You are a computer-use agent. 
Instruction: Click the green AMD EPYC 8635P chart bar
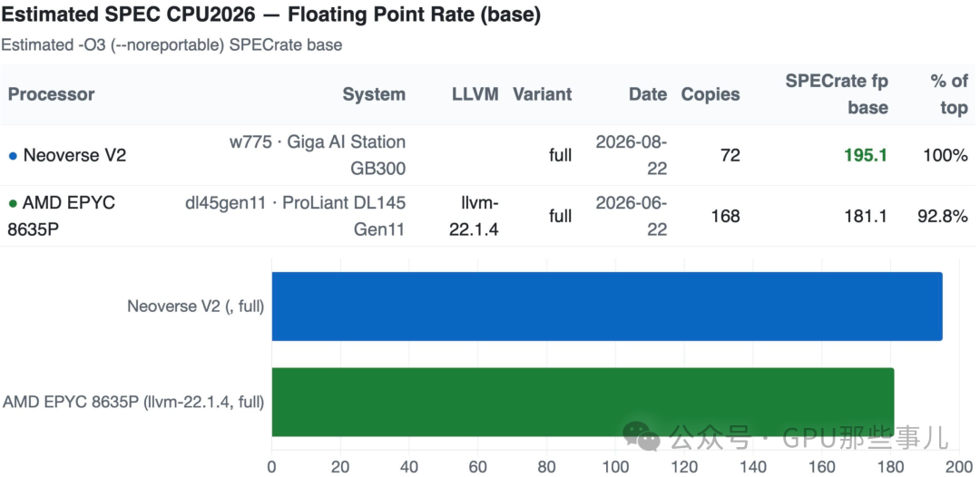(x=583, y=402)
